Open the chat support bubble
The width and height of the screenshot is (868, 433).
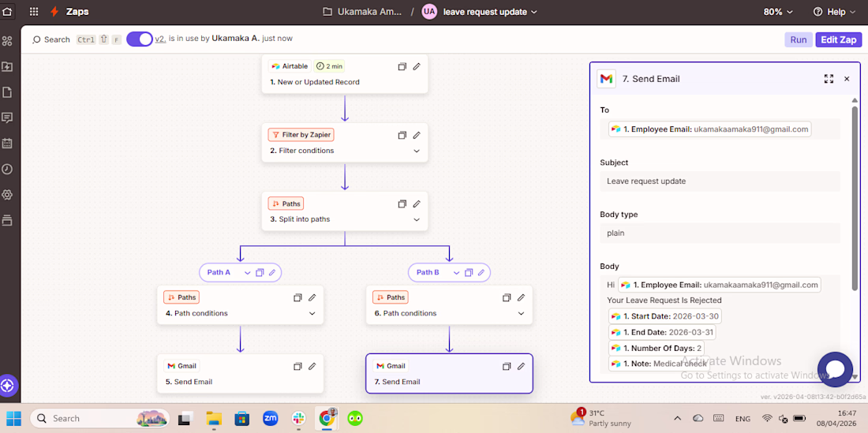pos(835,369)
